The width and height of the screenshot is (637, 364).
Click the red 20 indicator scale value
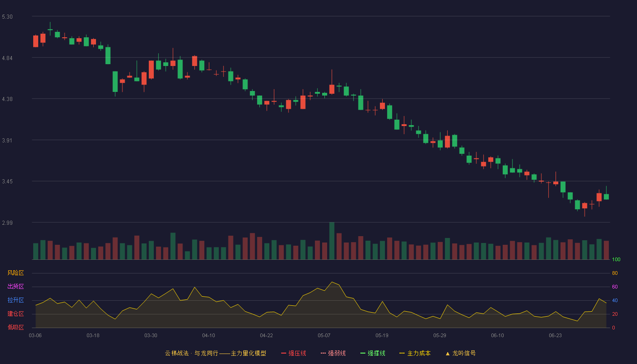pyautogui.click(x=615, y=314)
